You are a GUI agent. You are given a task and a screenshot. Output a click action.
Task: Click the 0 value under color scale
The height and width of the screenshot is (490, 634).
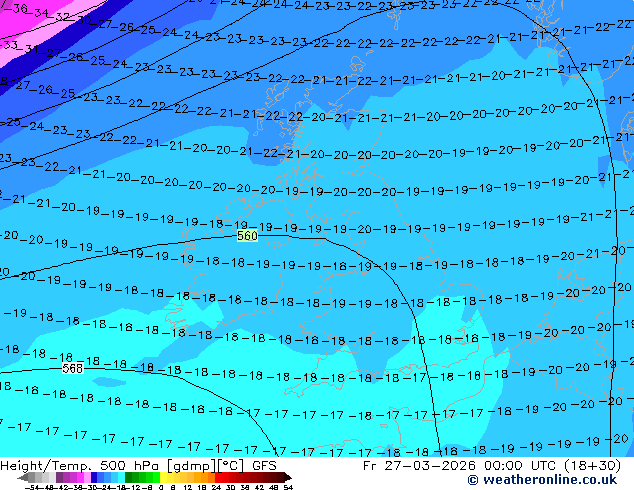[x=161, y=487]
